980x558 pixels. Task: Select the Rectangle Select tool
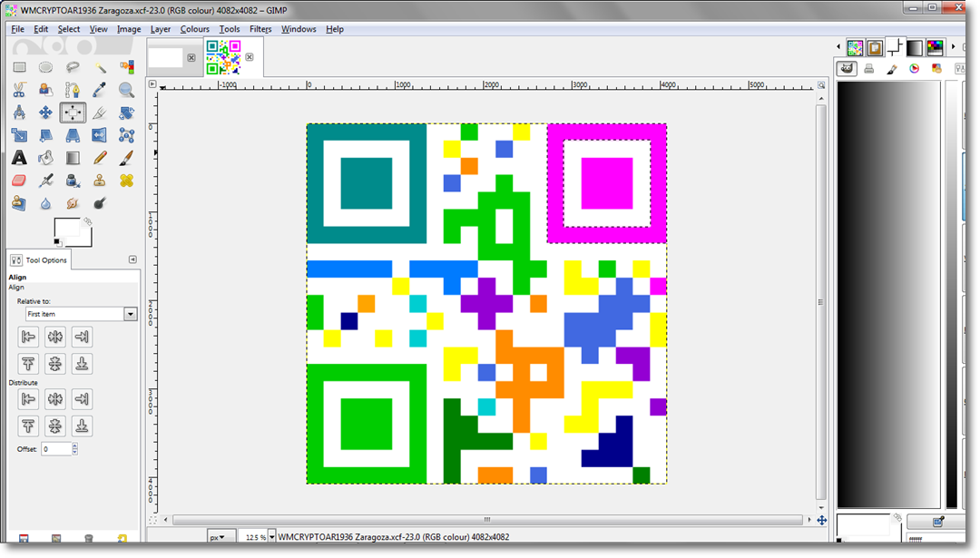(19, 67)
